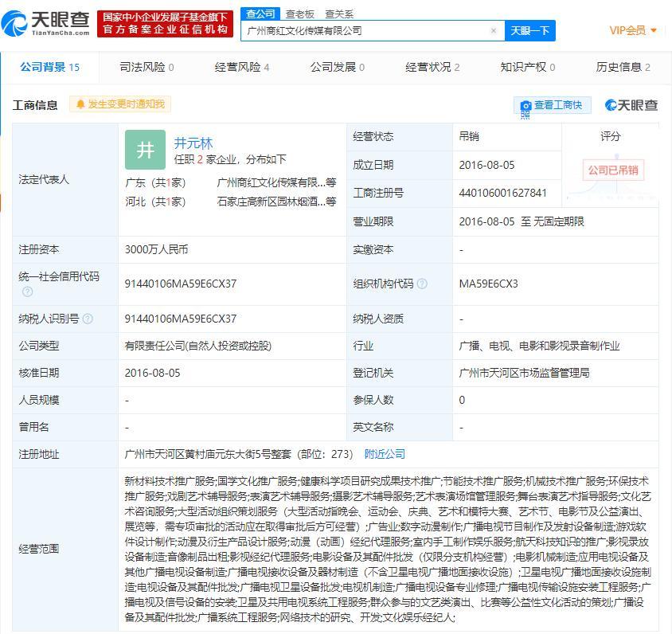Open the 经营风险 tab
This screenshot has width=672, height=634.
[241, 67]
